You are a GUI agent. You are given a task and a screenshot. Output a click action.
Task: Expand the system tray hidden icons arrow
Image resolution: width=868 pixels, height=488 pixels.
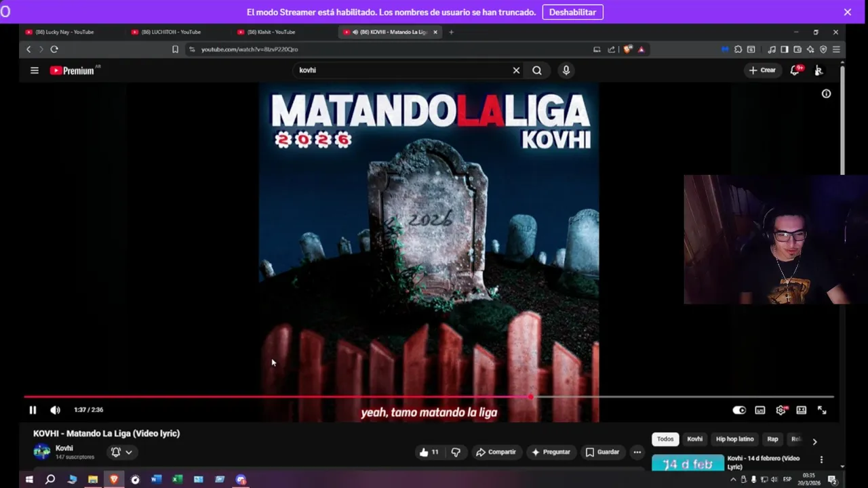(732, 479)
